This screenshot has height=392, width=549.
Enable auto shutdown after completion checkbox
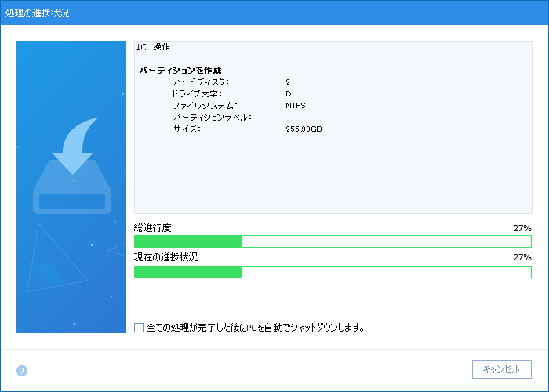(x=139, y=328)
